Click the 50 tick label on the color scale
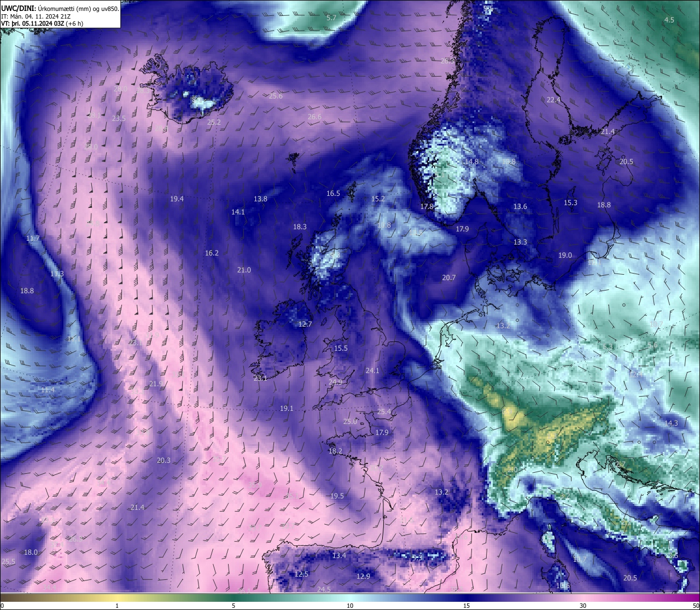 695,606
